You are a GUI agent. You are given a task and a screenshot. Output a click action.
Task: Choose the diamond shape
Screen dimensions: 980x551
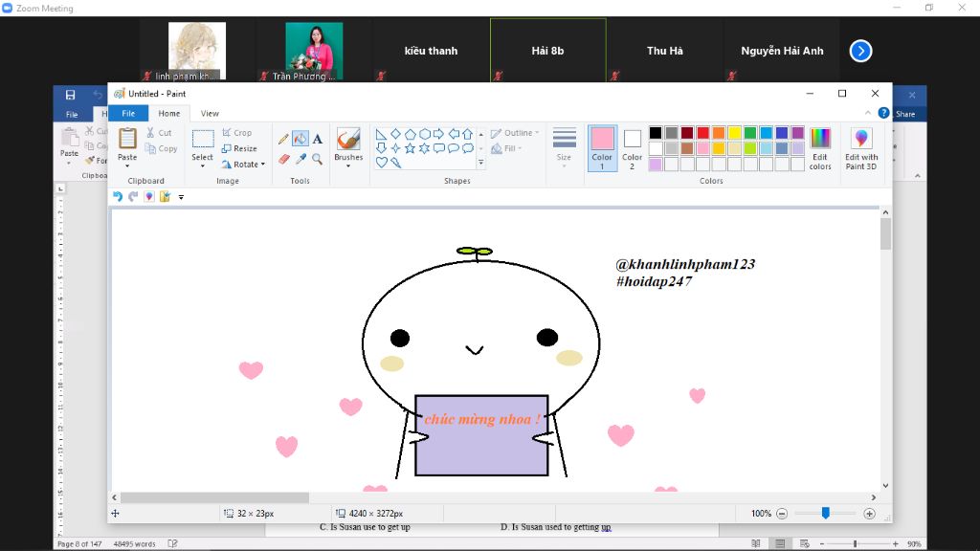(x=395, y=134)
